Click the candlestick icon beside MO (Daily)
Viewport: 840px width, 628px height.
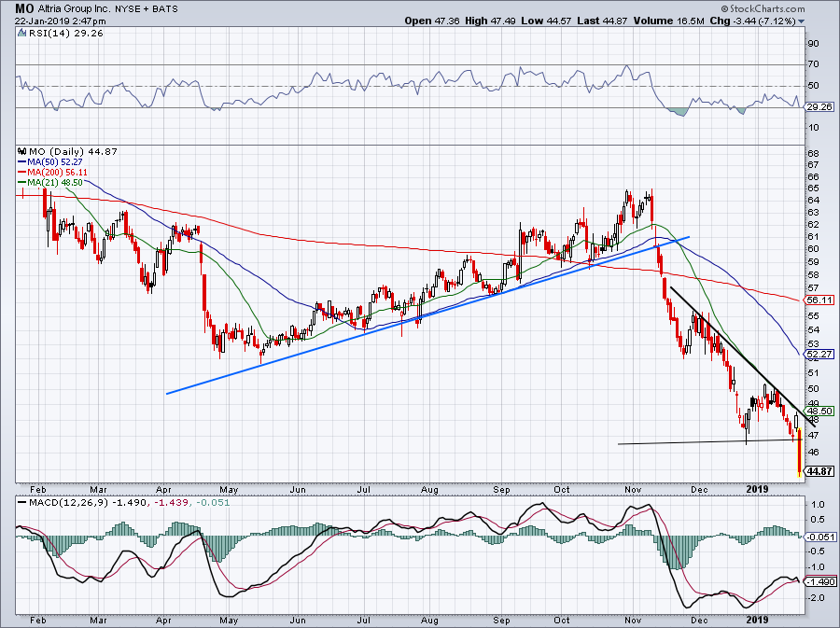(22, 151)
